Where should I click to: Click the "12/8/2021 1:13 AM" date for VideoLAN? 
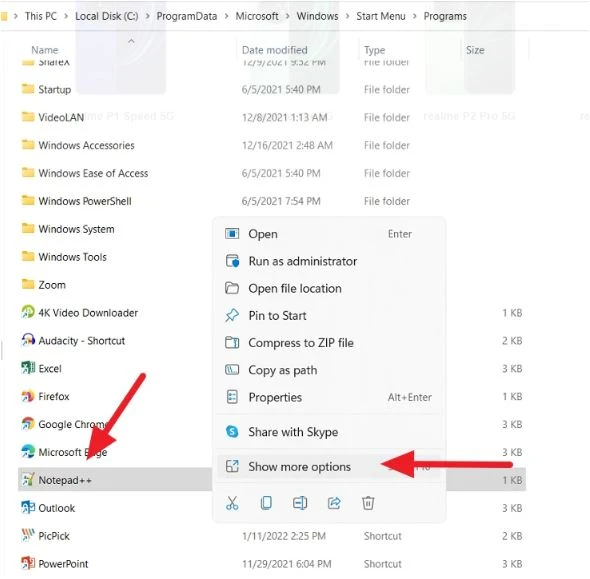coord(284,117)
